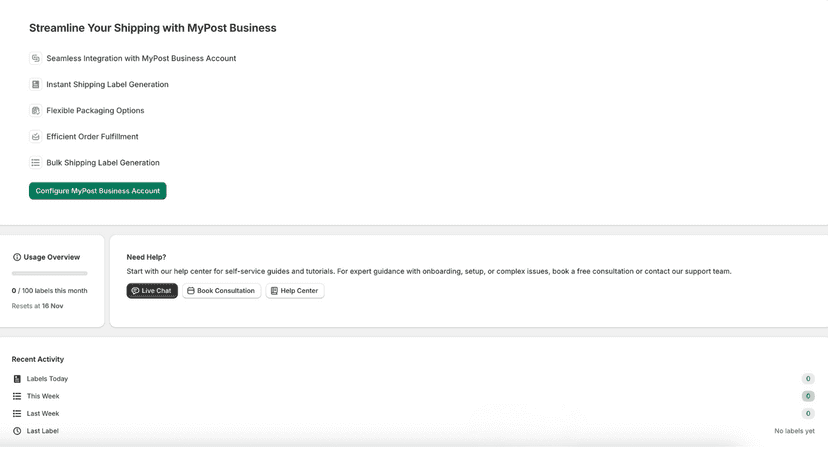828x466 pixels.
Task: Click the Last Week list icon
Action: point(17,414)
